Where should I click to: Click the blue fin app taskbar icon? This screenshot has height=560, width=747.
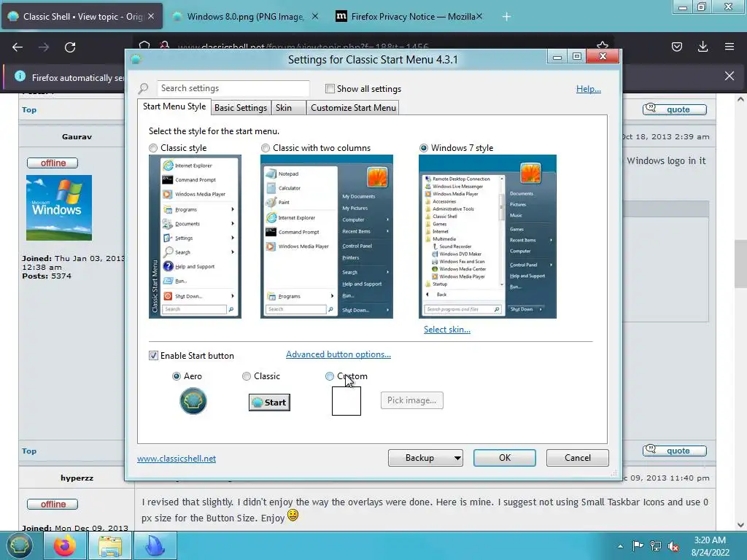coord(155,545)
